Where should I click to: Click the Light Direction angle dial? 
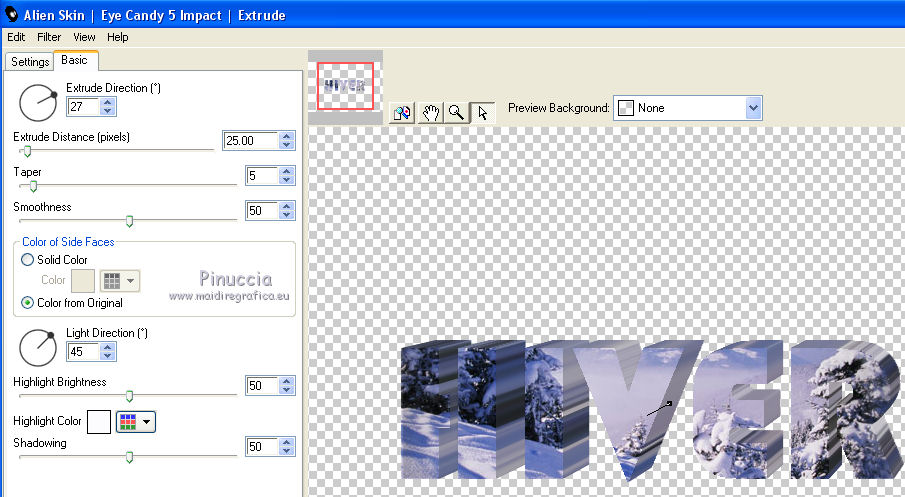click(x=38, y=347)
